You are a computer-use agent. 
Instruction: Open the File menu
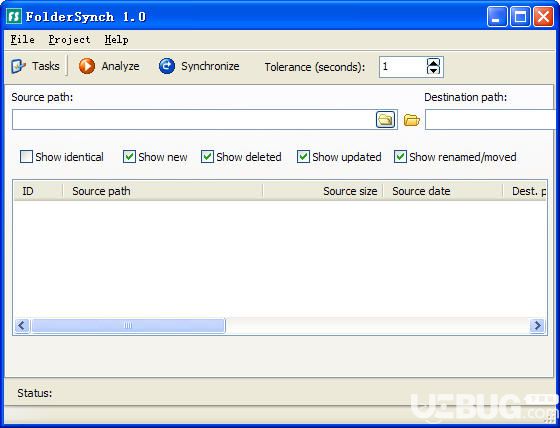23,39
